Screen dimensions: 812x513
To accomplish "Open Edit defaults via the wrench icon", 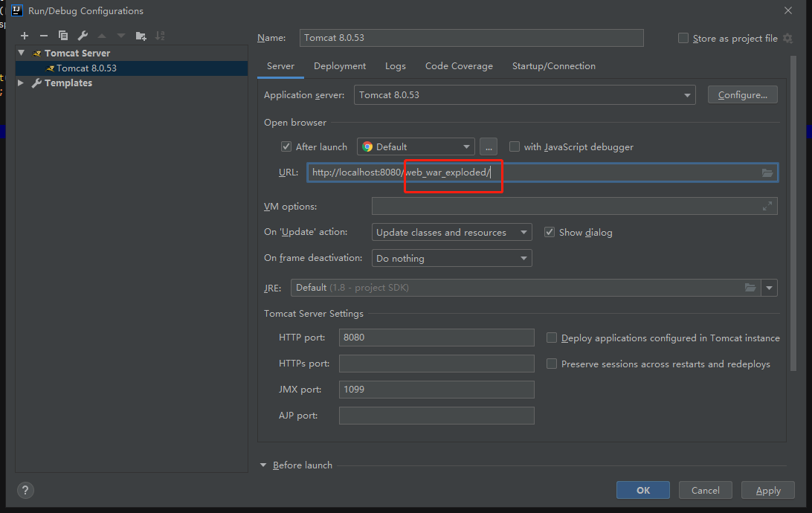I will point(83,36).
